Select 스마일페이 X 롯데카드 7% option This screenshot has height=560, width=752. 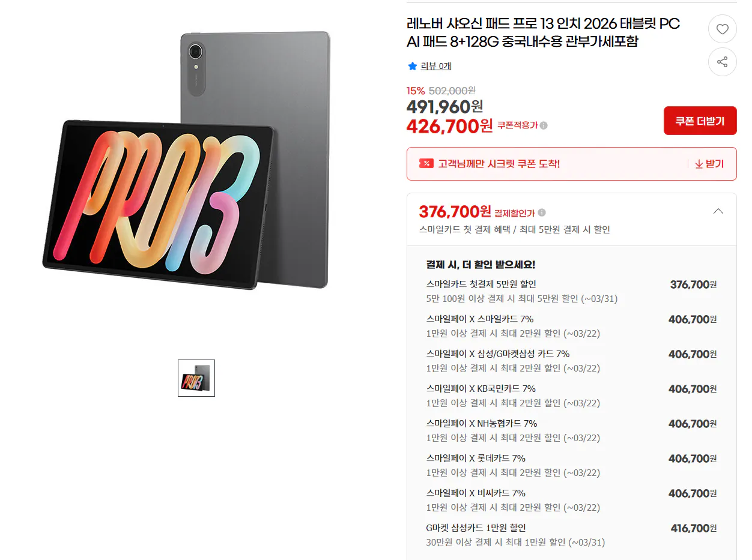point(571,465)
